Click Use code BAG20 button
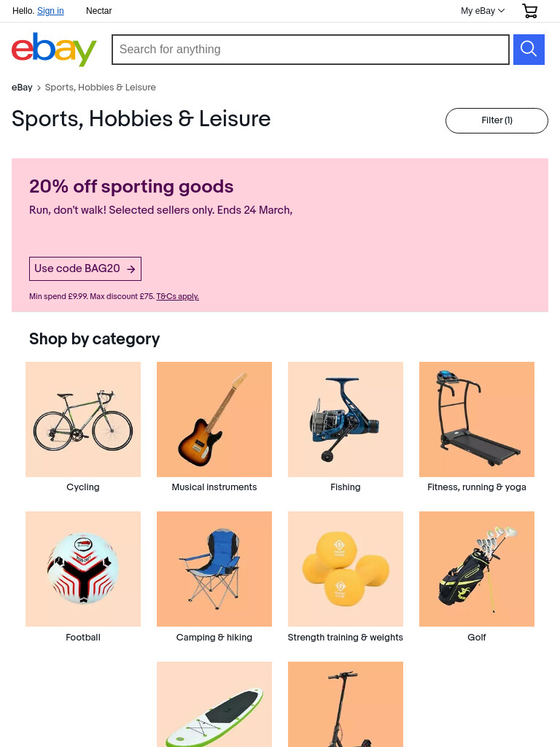This screenshot has width=560, height=747. click(x=85, y=268)
